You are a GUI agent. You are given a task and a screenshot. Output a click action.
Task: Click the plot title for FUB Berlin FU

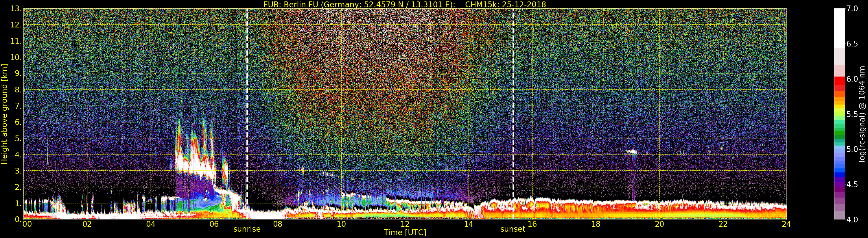(x=405, y=4)
